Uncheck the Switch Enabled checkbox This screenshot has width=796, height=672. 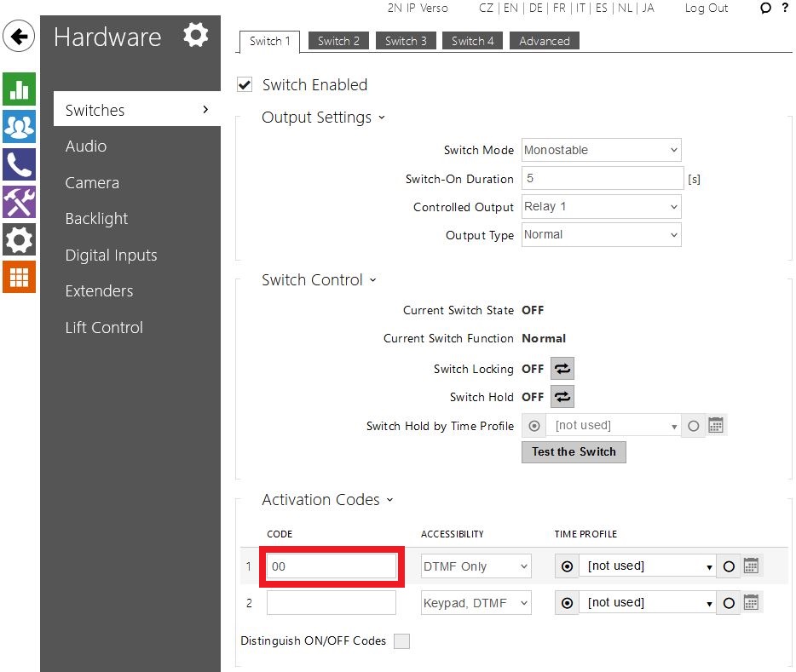(245, 84)
